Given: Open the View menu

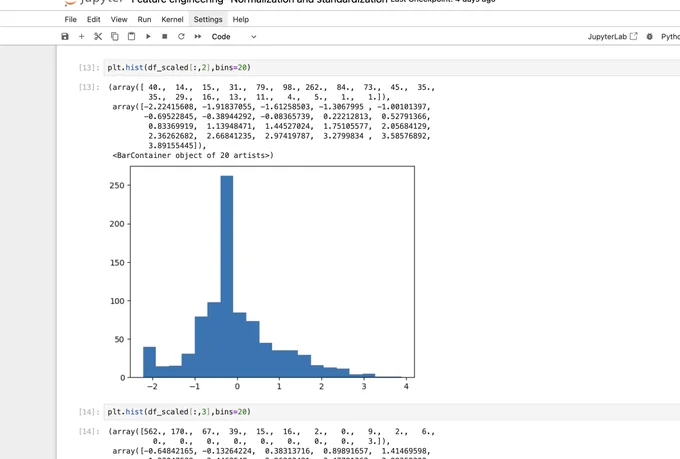Looking at the screenshot, I should [119, 20].
